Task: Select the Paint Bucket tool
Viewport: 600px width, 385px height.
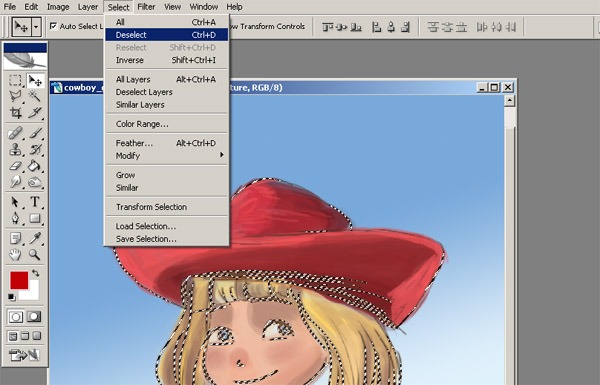Action: click(35, 166)
